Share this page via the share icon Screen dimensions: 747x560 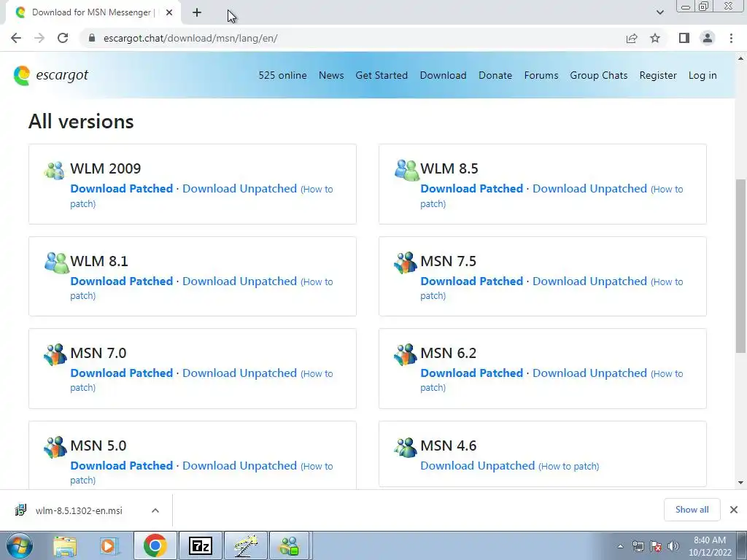(632, 38)
